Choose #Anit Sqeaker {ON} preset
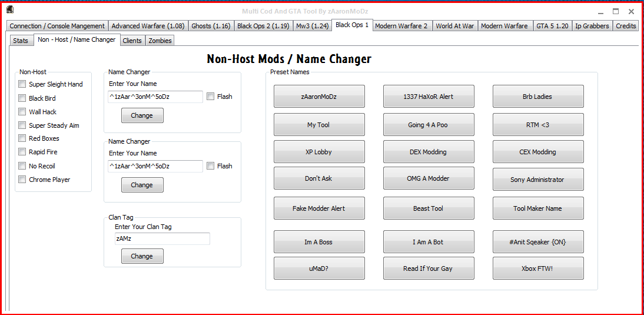The width and height of the screenshot is (644, 315). [x=538, y=242]
